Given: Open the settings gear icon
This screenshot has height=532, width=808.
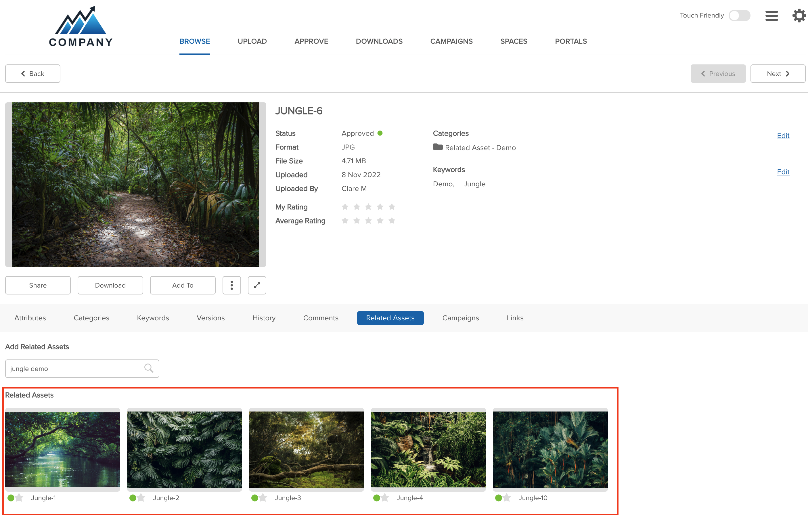Looking at the screenshot, I should (799, 16).
